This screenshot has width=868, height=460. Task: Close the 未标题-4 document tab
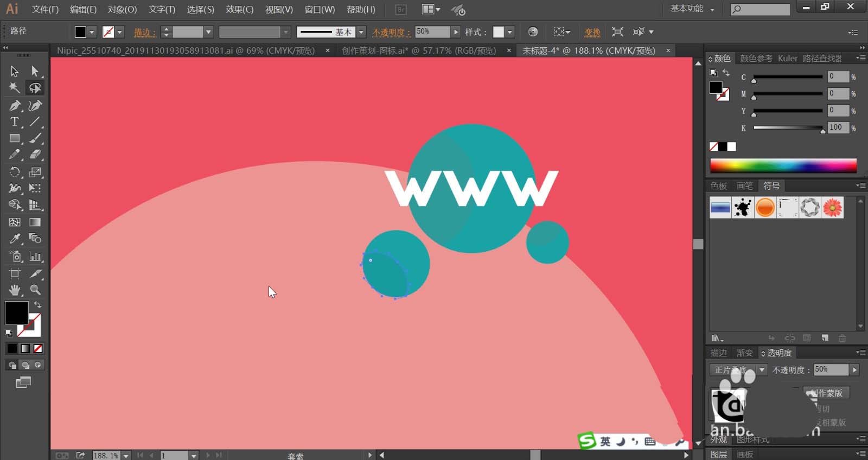(668, 50)
